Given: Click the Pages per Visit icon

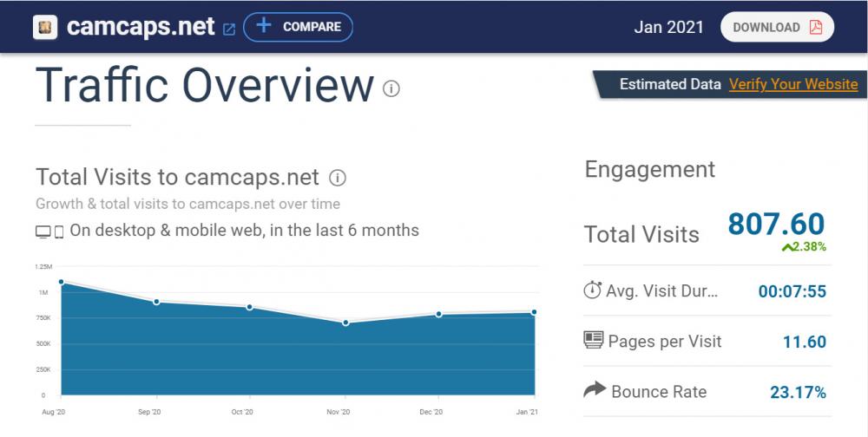Looking at the screenshot, I should (x=594, y=341).
